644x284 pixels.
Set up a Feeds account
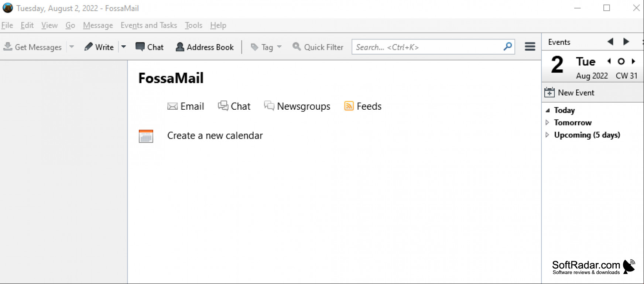tap(363, 106)
